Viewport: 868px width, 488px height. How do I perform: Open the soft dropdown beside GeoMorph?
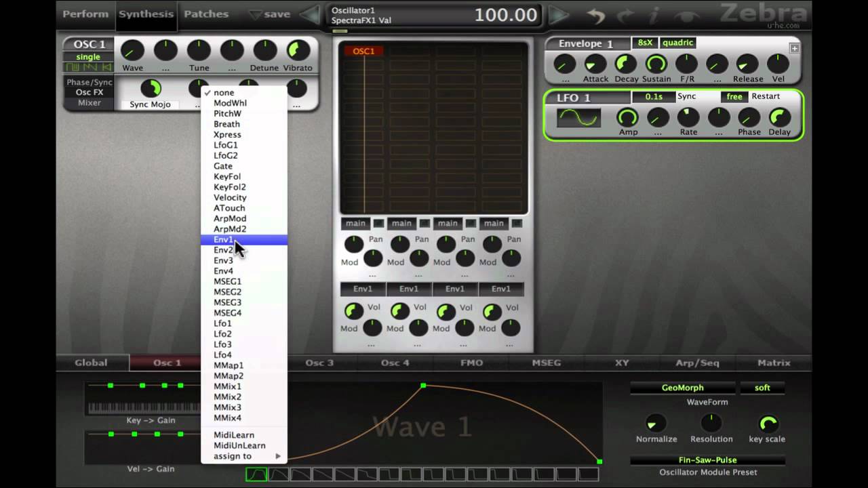[x=762, y=388]
